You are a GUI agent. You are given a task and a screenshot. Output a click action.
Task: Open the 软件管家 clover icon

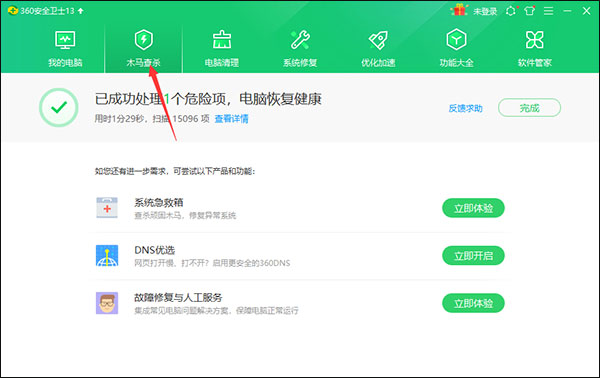coord(535,40)
